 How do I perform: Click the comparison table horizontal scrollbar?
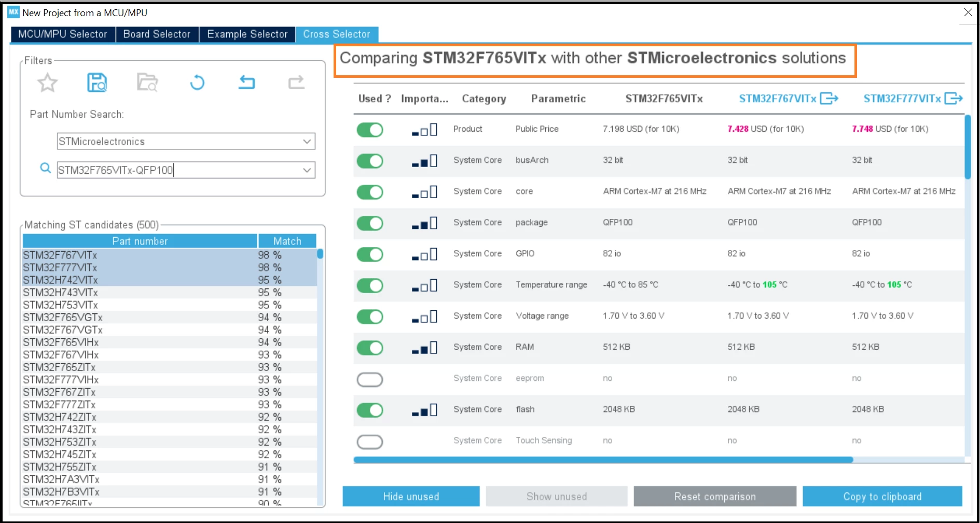tap(603, 460)
